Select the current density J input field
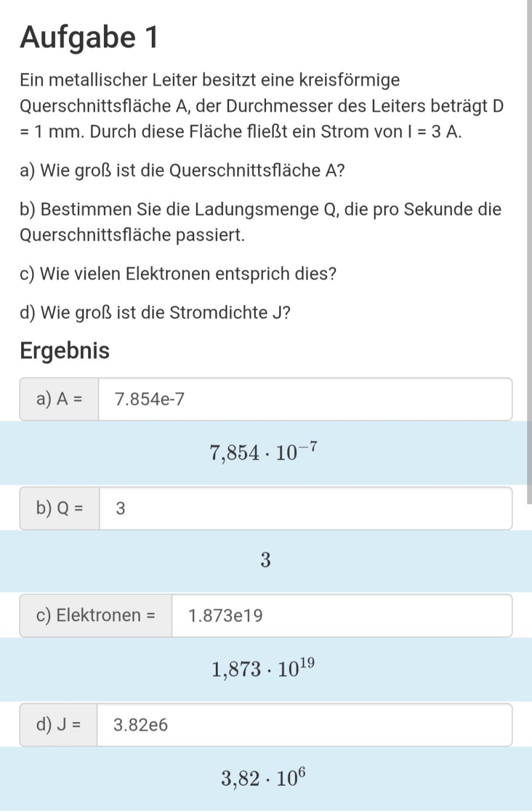 pos(303,725)
